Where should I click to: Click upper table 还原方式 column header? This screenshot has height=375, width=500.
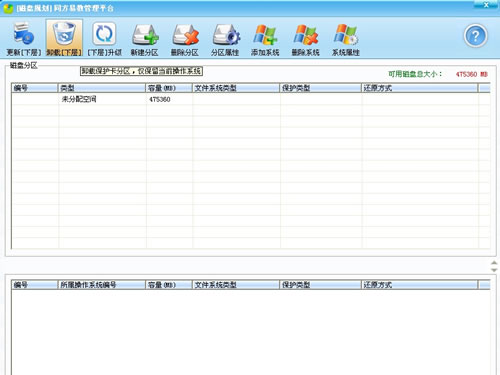(420, 88)
